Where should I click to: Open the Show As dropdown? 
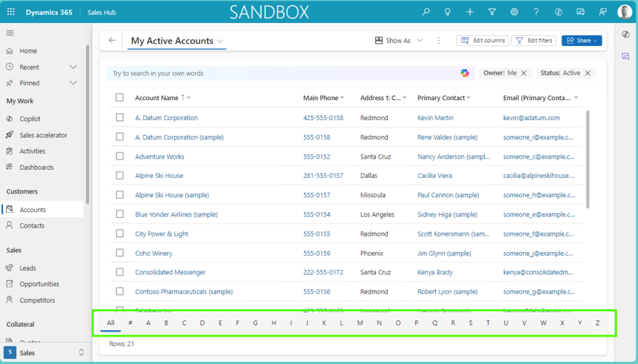(x=399, y=40)
